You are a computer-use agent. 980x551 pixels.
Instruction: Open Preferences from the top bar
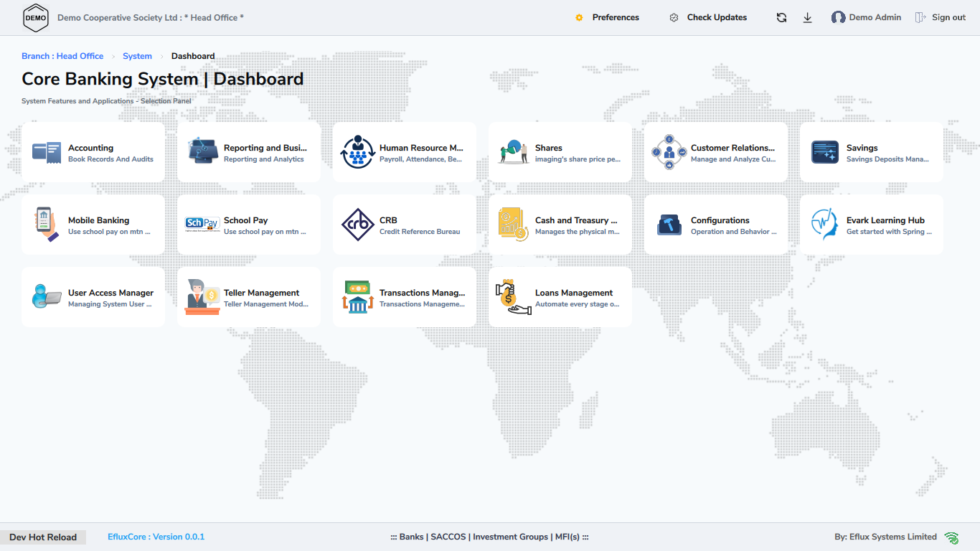click(x=607, y=18)
